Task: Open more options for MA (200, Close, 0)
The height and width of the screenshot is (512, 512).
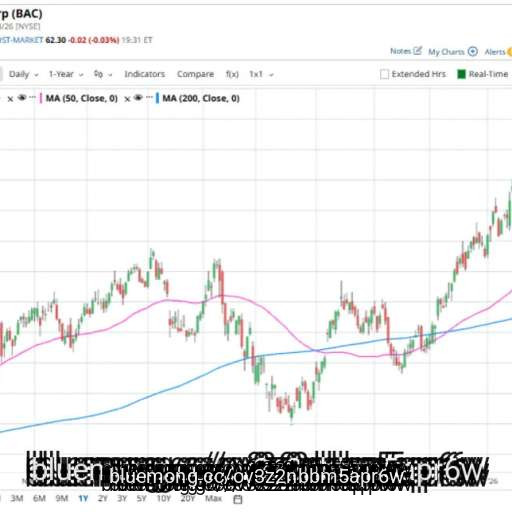Action: pos(149,98)
